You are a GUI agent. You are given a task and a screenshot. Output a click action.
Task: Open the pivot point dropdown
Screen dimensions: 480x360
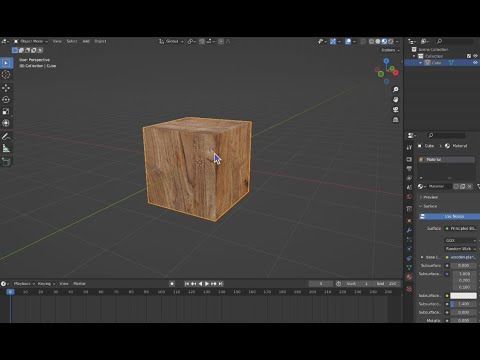point(191,41)
